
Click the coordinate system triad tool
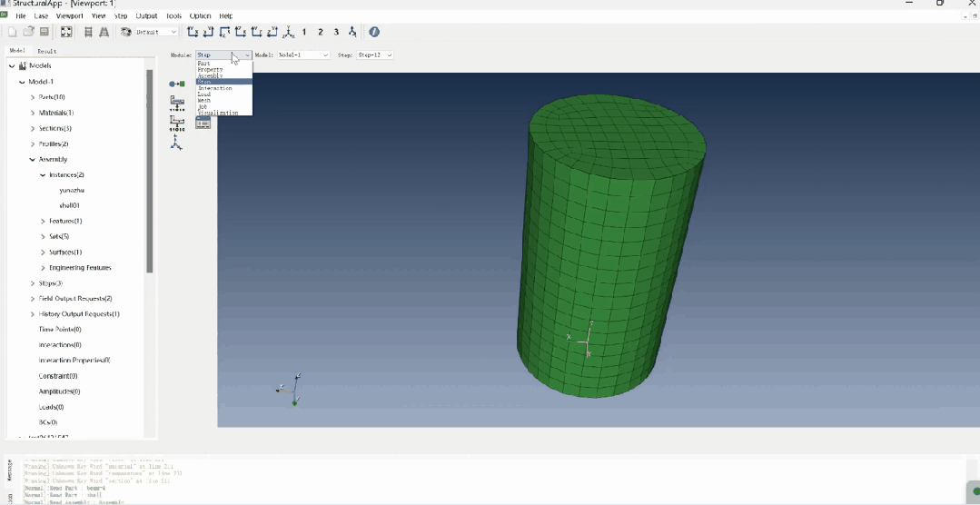coord(176,144)
